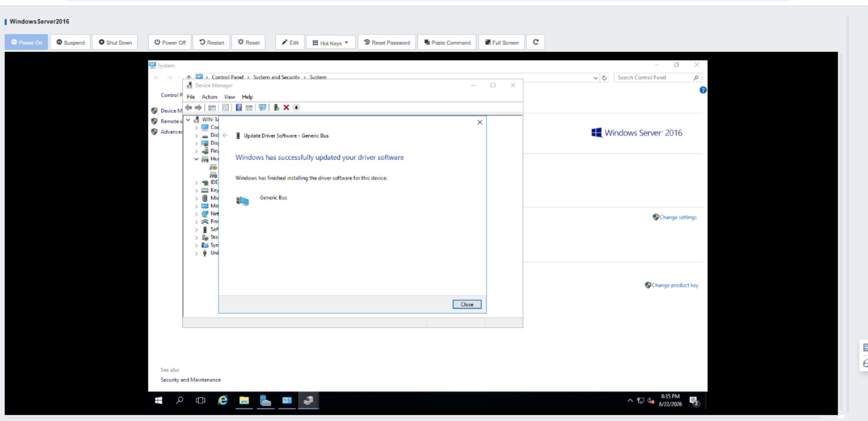
Task: Click the Forward arrow in Device Manager toolbar
Action: (198, 108)
